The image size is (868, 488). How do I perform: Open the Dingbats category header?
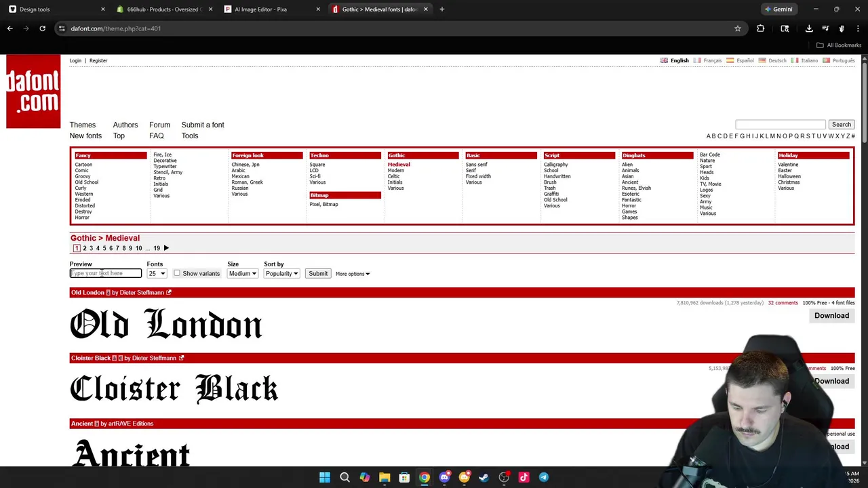(656, 155)
